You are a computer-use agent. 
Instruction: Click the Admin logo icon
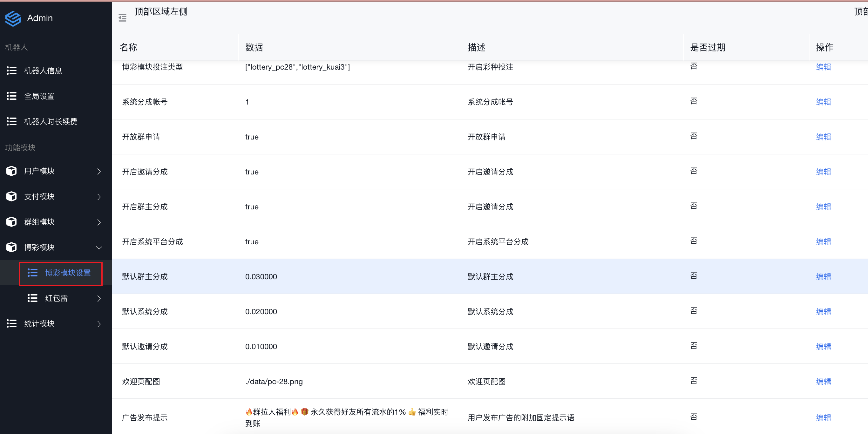[x=13, y=18]
